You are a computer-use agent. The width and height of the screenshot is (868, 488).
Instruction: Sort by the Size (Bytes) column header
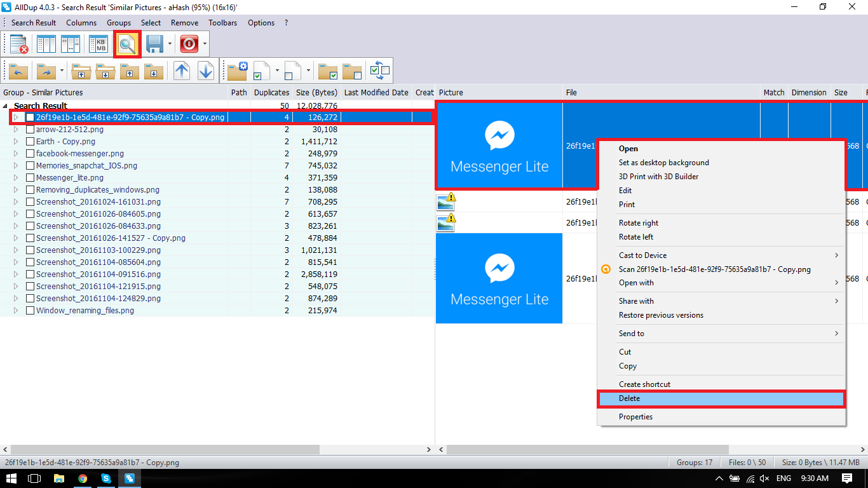point(316,93)
